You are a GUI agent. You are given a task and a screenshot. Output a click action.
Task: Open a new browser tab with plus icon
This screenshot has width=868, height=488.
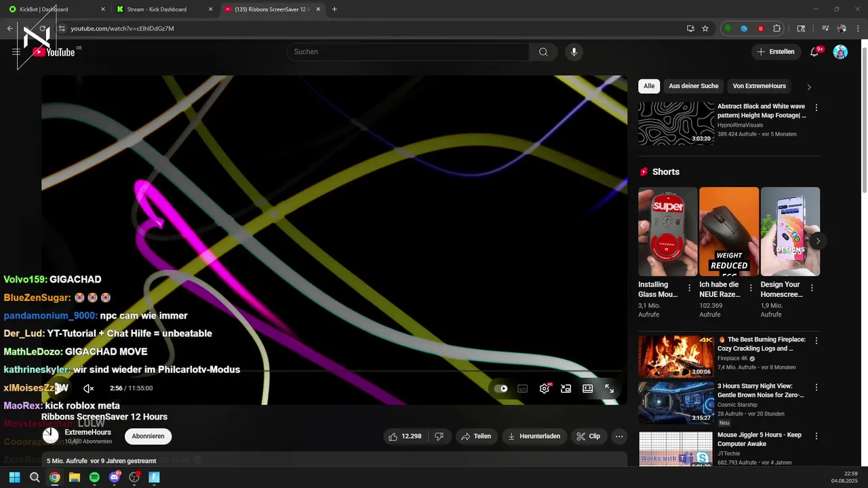click(x=334, y=9)
